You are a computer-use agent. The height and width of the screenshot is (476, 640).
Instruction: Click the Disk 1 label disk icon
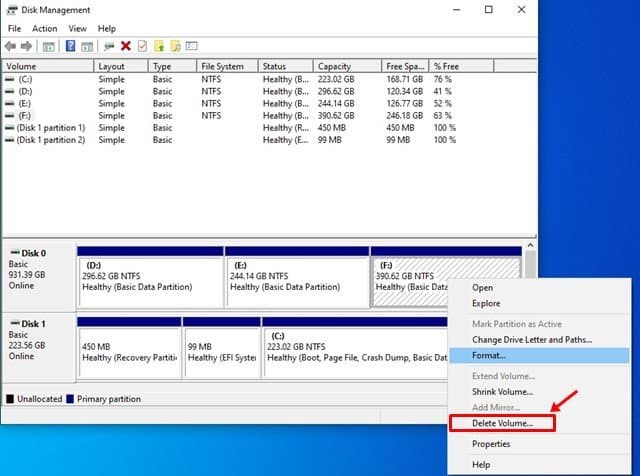click(x=15, y=323)
